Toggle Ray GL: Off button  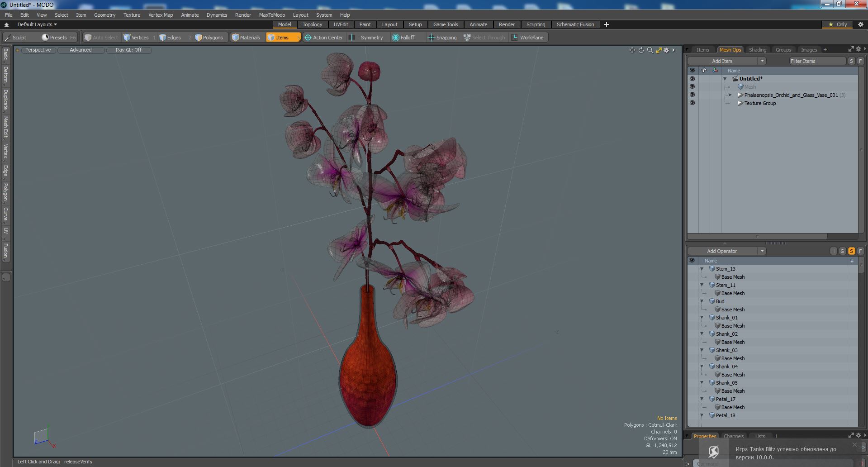point(128,50)
